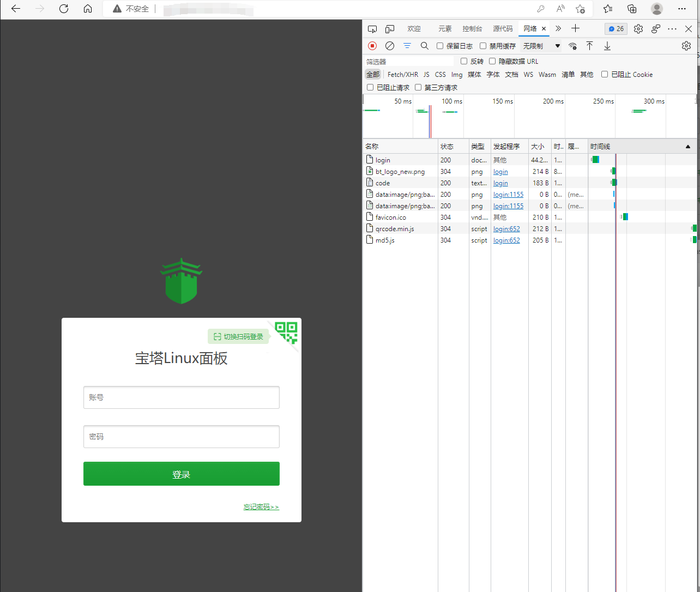Open the saved password key icon
The image size is (700, 592).
(541, 9)
